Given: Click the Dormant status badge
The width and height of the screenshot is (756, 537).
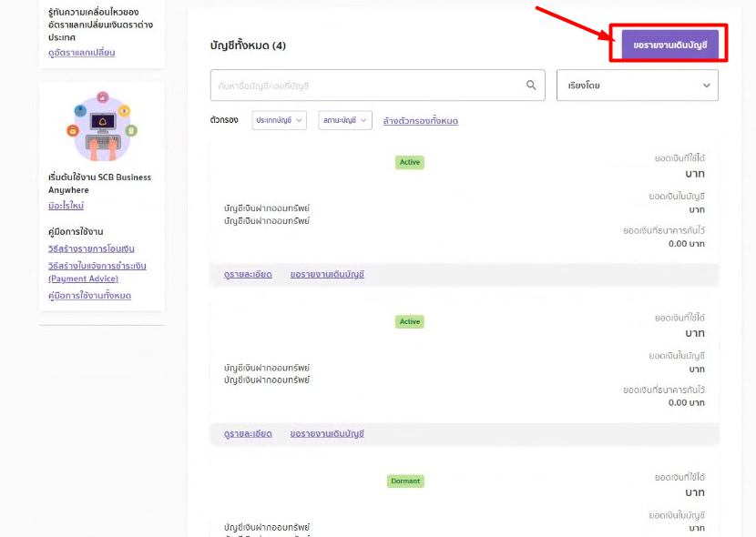Looking at the screenshot, I should (405, 481).
